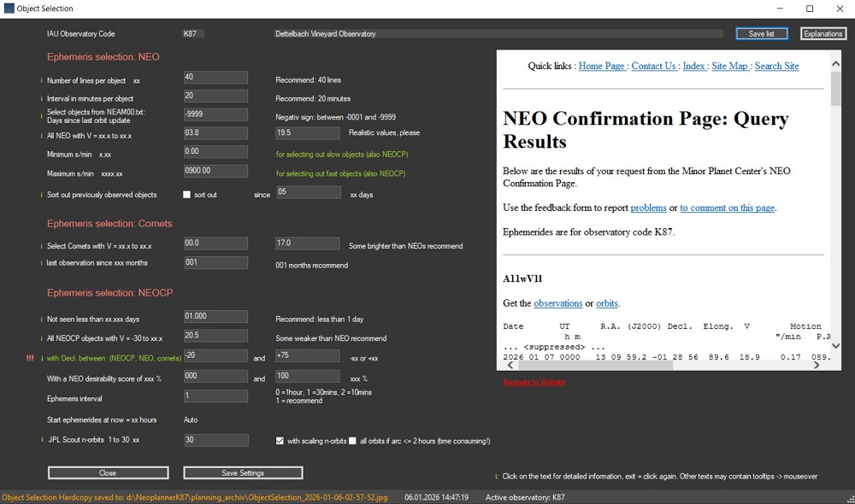Open the Home Page quick link
Image resolution: width=855 pixels, height=504 pixels.
pyautogui.click(x=600, y=66)
